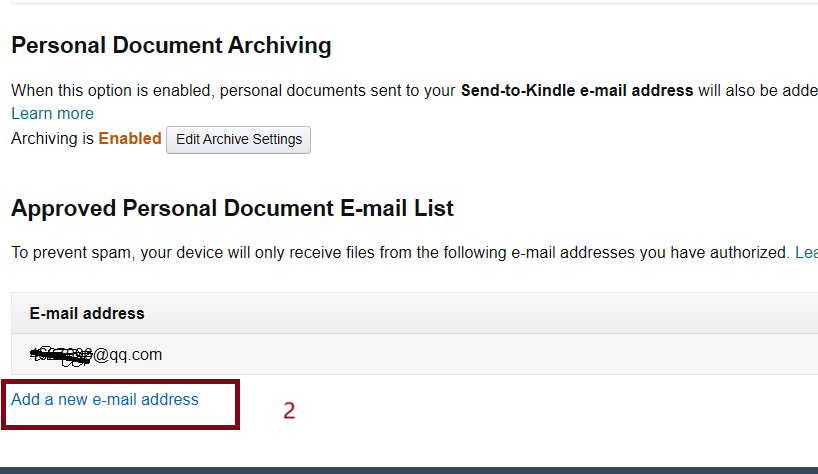
Task: Click the dark footer bar at the bottom
Action: 409,470
